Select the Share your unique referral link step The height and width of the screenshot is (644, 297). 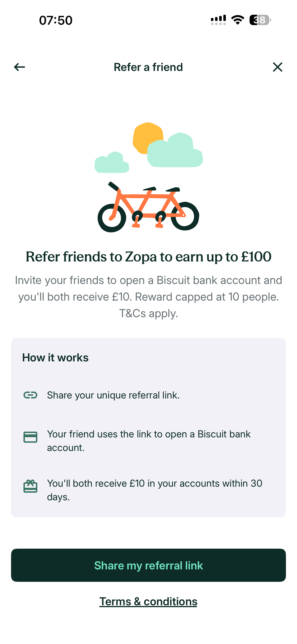click(x=113, y=395)
